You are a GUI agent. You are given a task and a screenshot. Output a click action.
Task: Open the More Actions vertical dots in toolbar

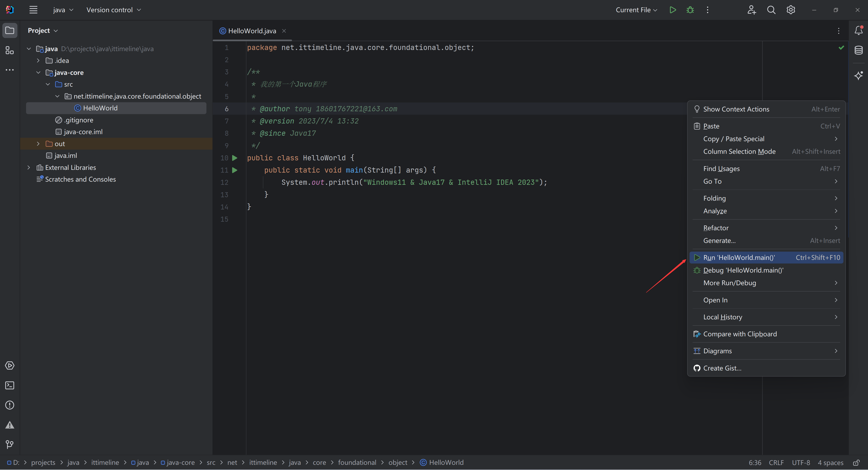pos(708,10)
